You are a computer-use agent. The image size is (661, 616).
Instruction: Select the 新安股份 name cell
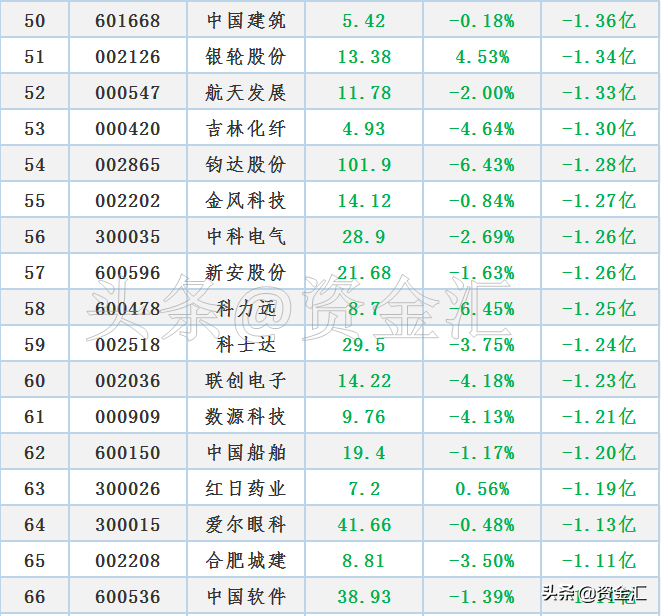[x=246, y=273]
